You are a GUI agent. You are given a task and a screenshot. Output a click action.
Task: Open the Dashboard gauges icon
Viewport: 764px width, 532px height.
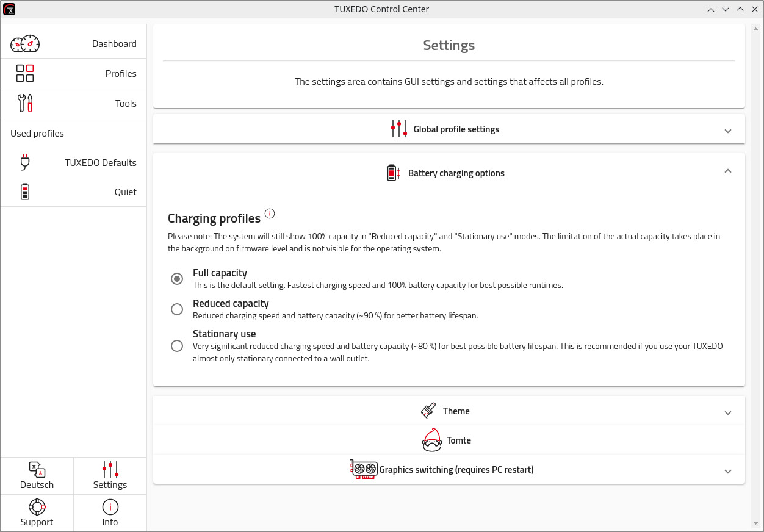click(25, 44)
